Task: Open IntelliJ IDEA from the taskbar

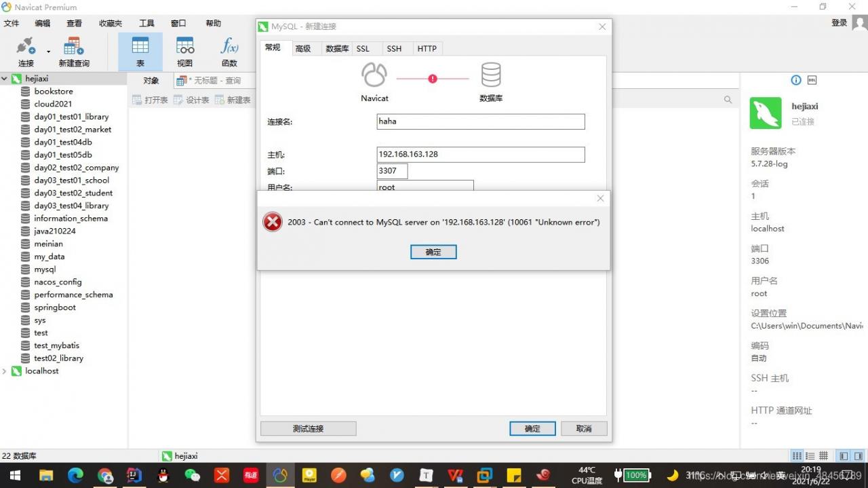Action: click(134, 475)
